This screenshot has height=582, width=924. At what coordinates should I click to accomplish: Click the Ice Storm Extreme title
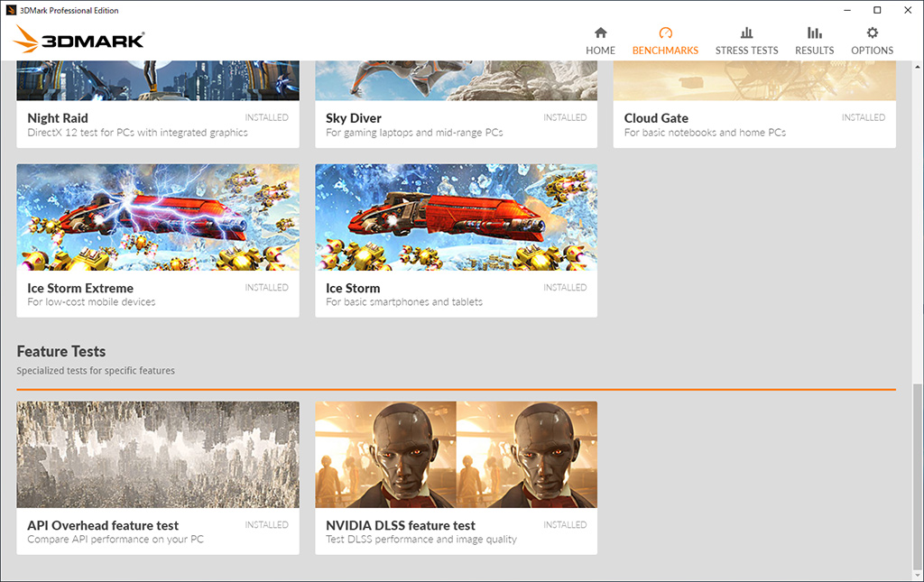coord(80,288)
